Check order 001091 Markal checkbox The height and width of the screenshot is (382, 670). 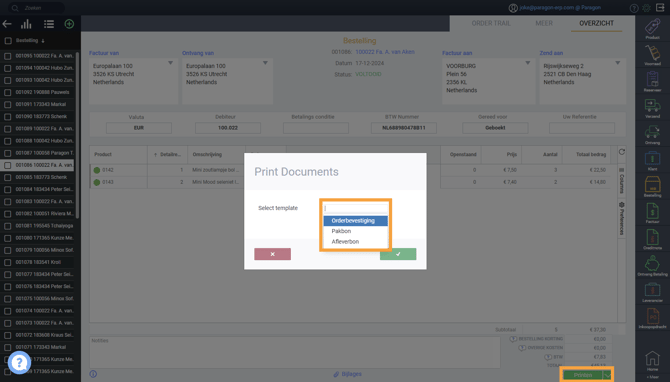[x=8, y=104]
